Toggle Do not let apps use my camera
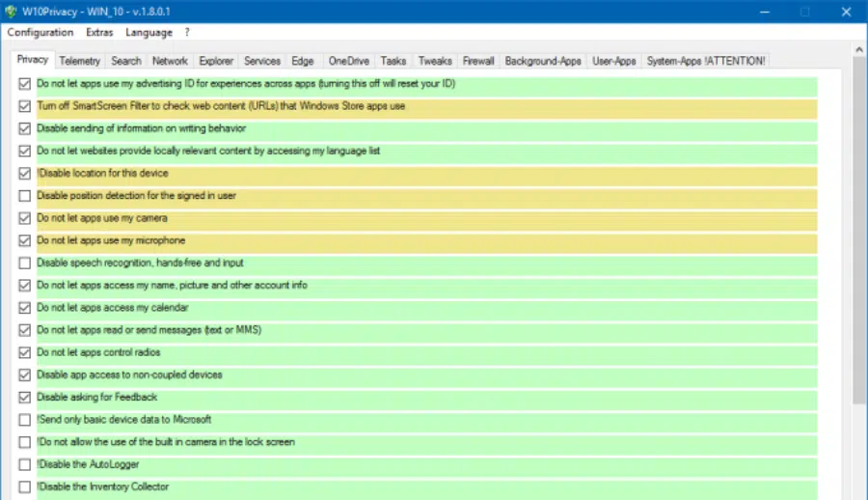The height and width of the screenshot is (500, 868). [24, 218]
